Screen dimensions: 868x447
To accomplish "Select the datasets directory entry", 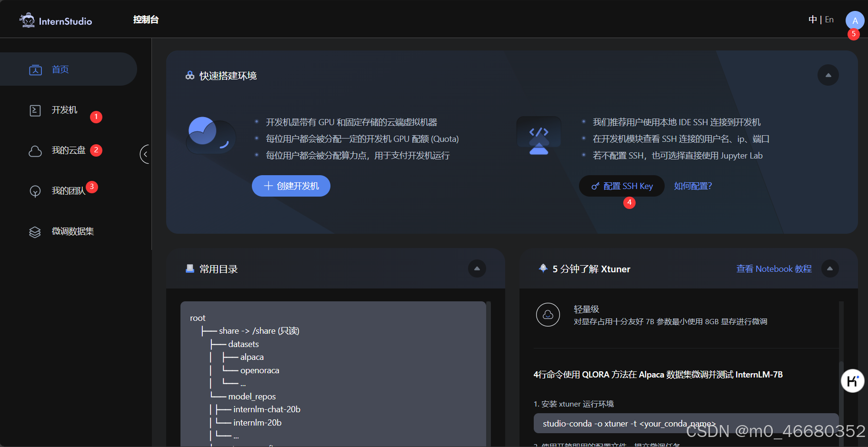I will (243, 344).
